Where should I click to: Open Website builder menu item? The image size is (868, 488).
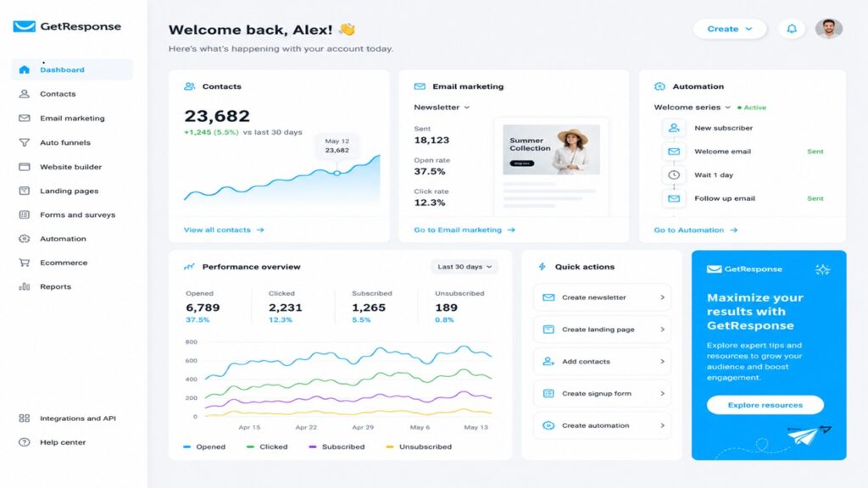72,167
